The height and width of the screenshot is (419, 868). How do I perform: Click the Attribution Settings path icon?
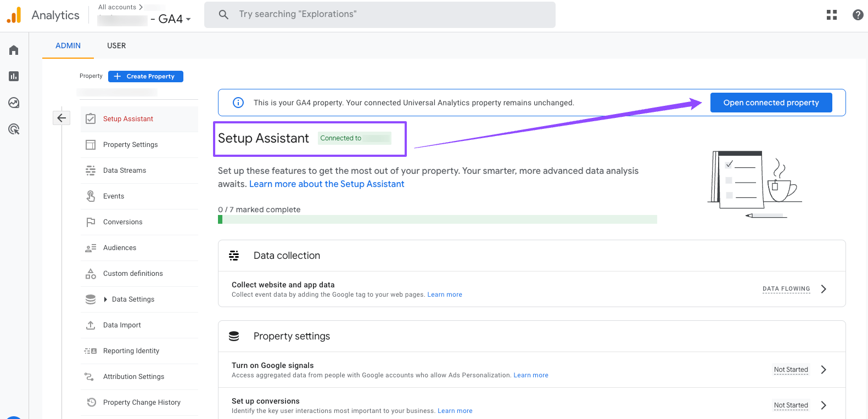pyautogui.click(x=89, y=377)
